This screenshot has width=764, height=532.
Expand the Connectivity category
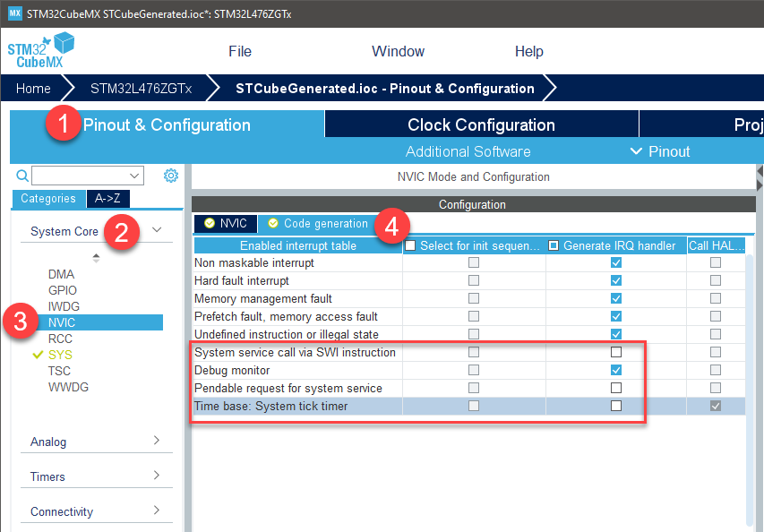coord(97,511)
